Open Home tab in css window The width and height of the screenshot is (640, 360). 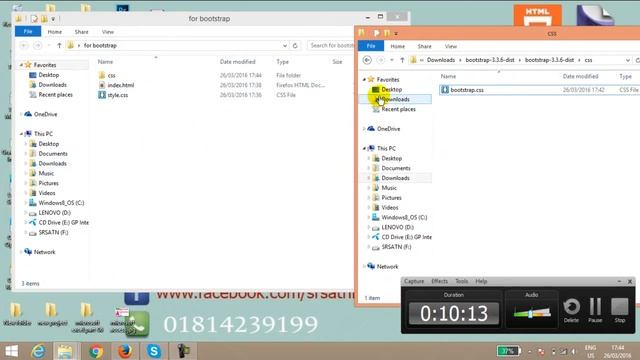point(398,46)
